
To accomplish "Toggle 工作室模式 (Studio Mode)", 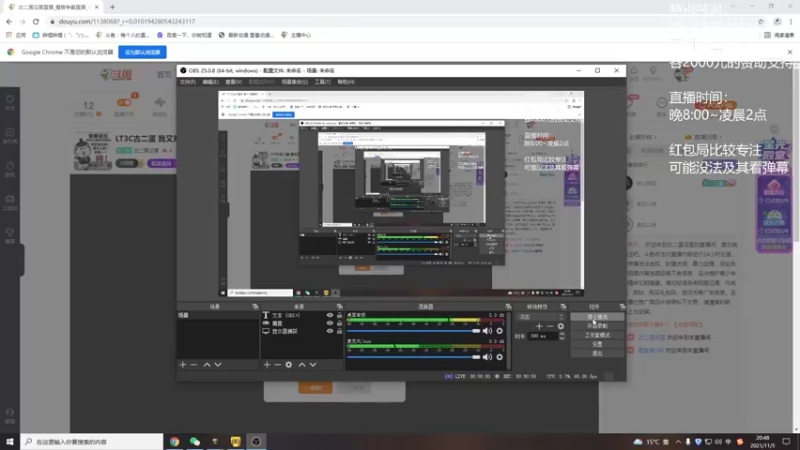I will click(597, 335).
